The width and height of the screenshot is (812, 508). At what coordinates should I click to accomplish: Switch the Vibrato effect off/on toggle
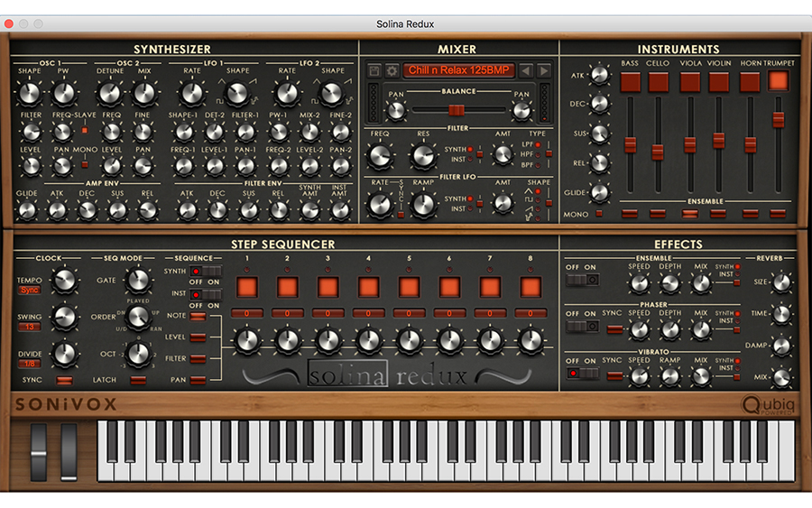[x=582, y=373]
